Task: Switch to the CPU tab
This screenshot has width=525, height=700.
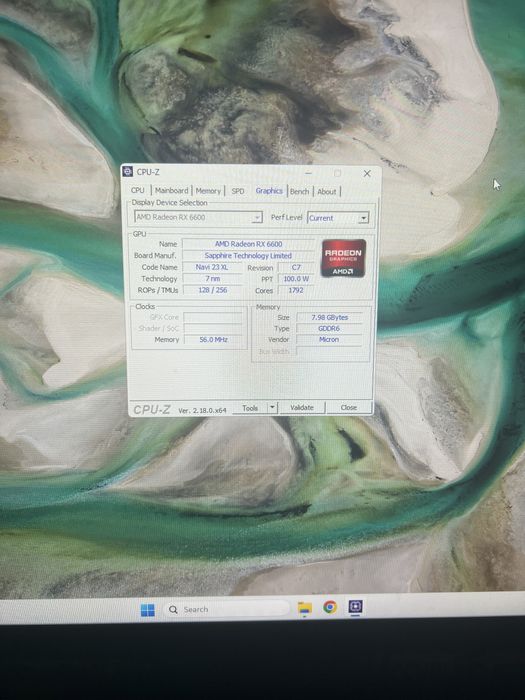Action: click(138, 190)
